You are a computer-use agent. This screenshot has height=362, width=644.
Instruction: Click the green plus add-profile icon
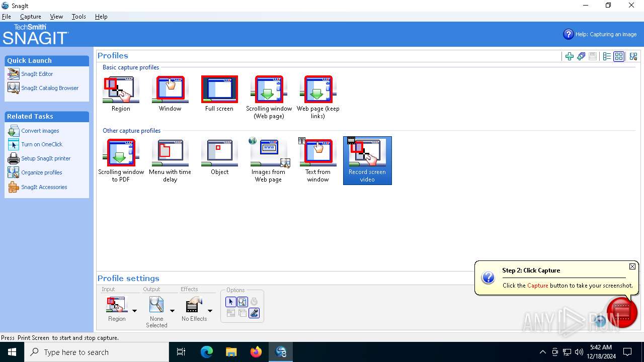pos(570,56)
